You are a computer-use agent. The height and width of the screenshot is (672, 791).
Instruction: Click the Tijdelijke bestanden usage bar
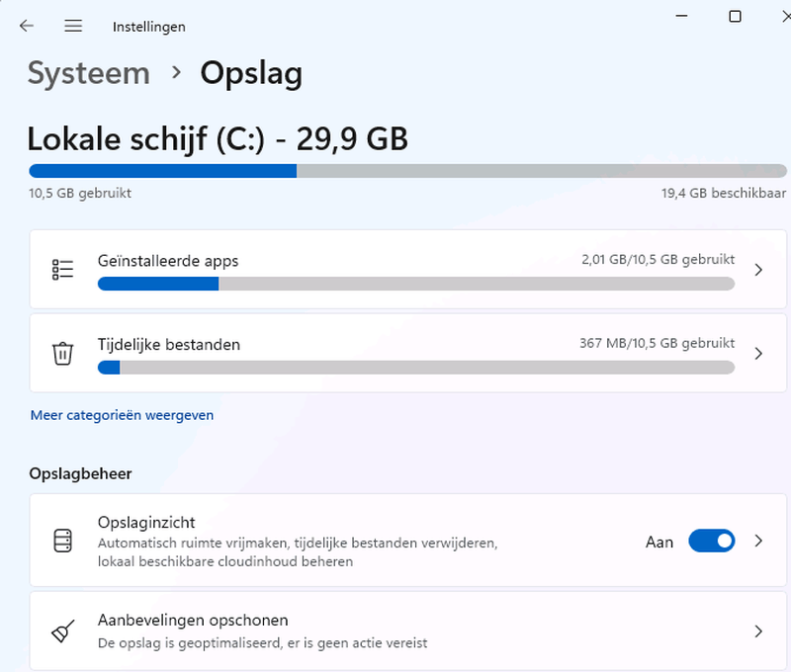click(416, 368)
